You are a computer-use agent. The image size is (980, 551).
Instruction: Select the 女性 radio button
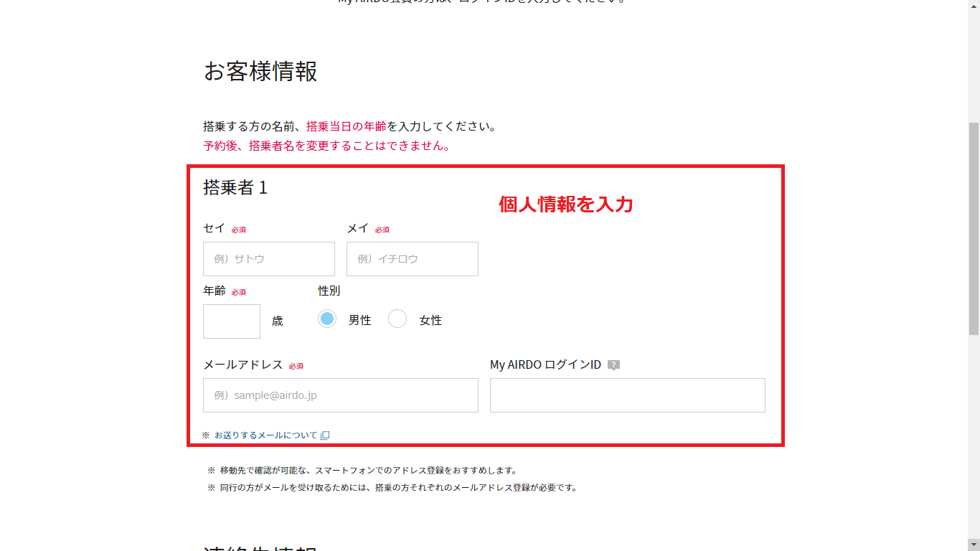397,319
